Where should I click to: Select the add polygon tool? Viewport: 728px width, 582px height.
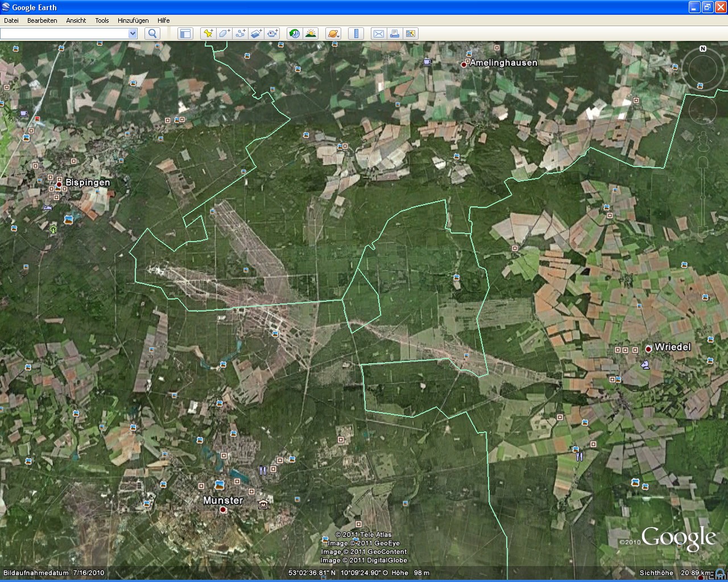click(224, 34)
